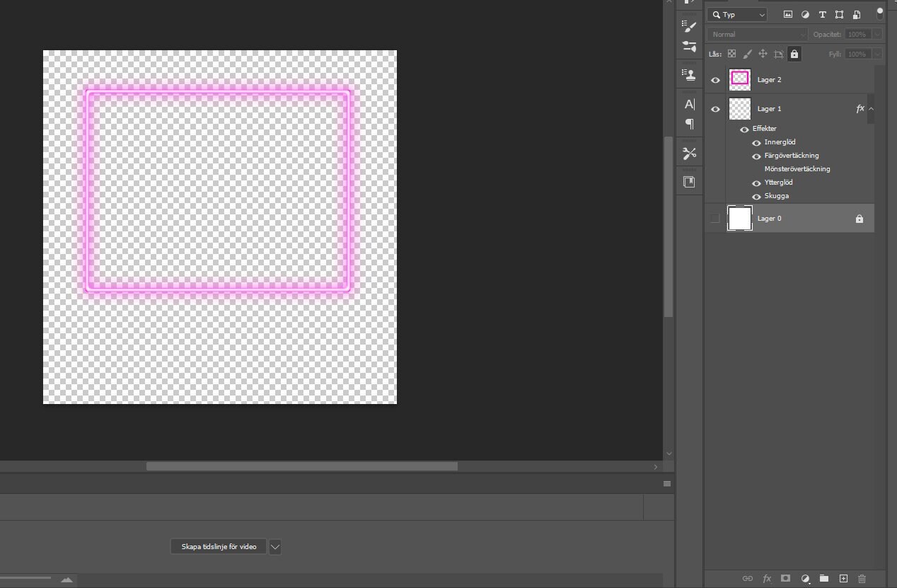Select the Clone Stamp tool
Screen dimensions: 897x588
point(689,74)
